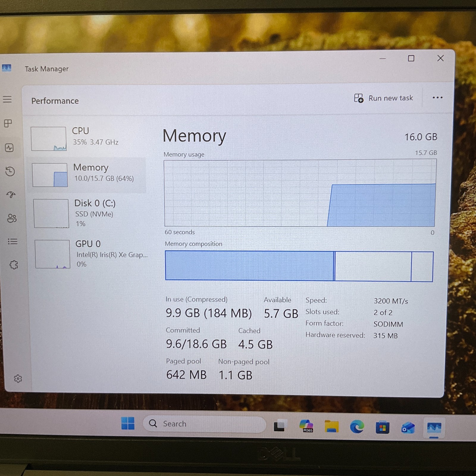Screen dimensions: 476x476
Task: Select the GPU 0 entry
Action: pos(89,254)
